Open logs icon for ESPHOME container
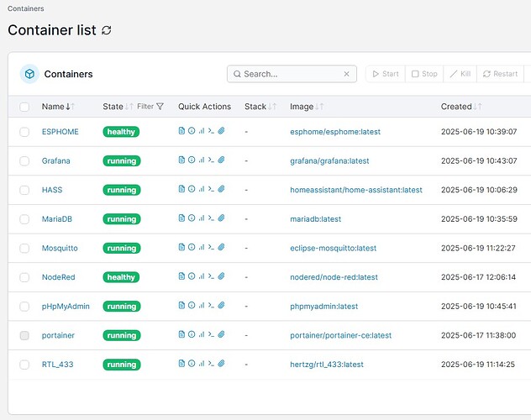 181,131
